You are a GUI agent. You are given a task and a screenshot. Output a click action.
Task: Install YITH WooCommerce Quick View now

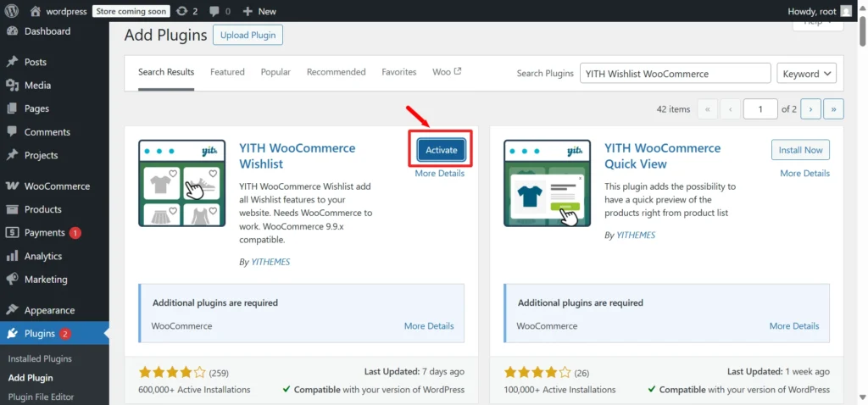(800, 150)
